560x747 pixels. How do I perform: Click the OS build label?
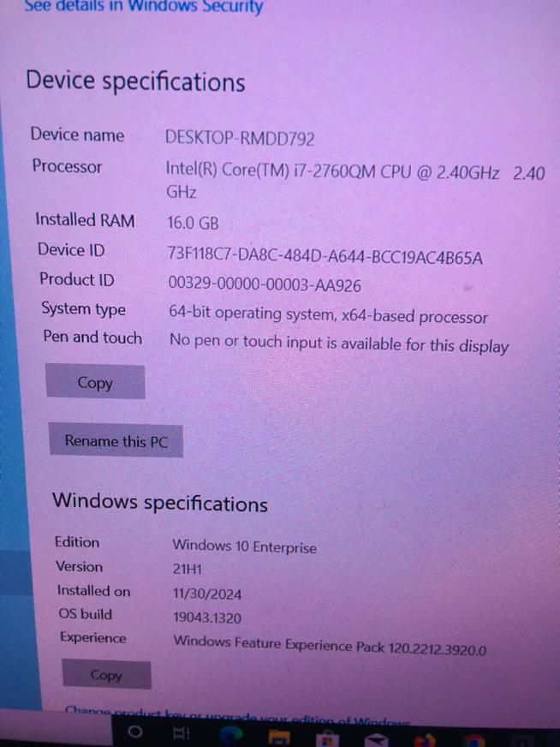tap(86, 614)
